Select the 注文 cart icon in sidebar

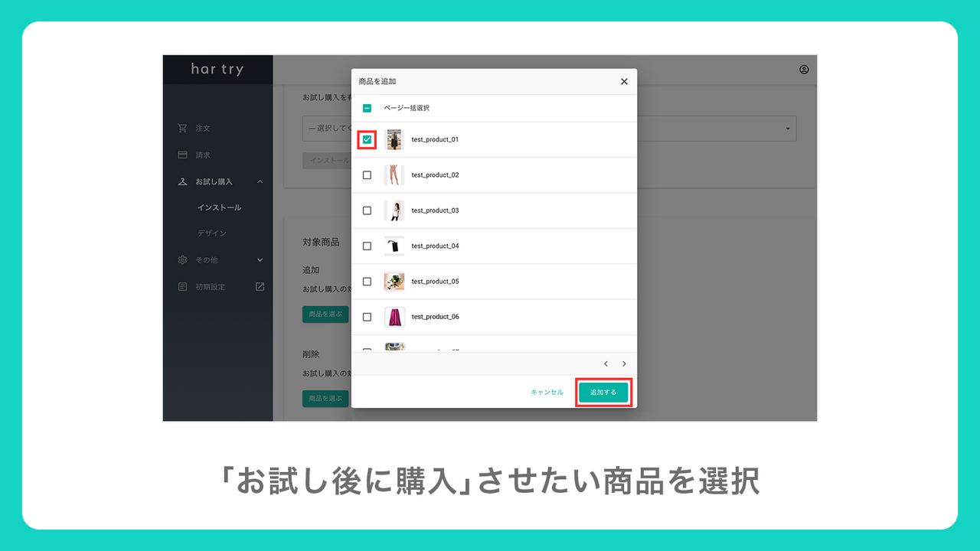[x=181, y=128]
